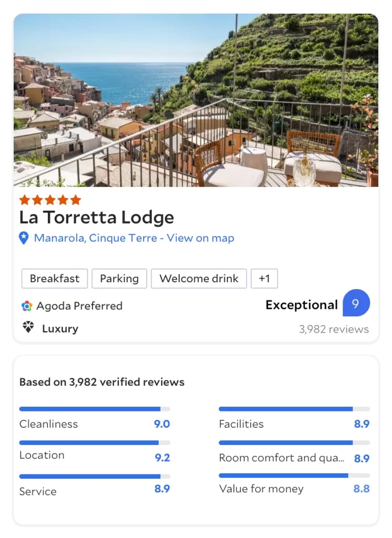Click the truncated Room comfort and quality label
The height and width of the screenshot is (538, 392).
tap(282, 458)
